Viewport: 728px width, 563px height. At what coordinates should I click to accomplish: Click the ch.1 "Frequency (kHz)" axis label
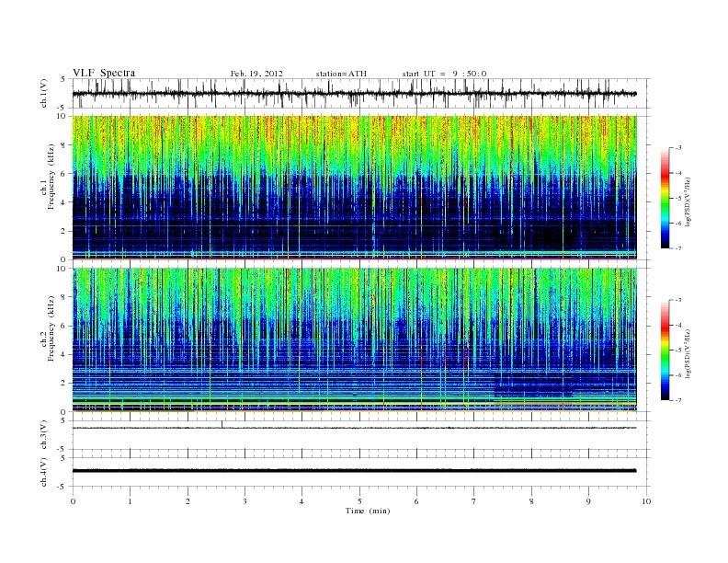(51, 177)
